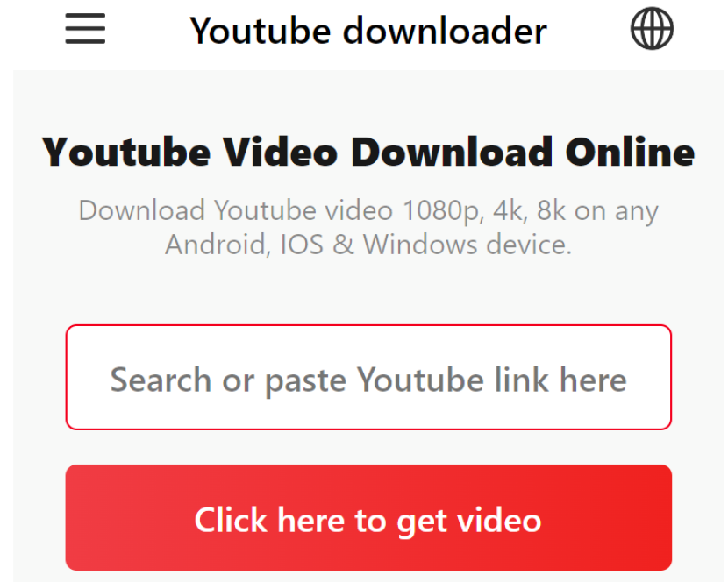Expand the three-line navigation menu
Image resolution: width=728 pixels, height=582 pixels.
tap(85, 29)
